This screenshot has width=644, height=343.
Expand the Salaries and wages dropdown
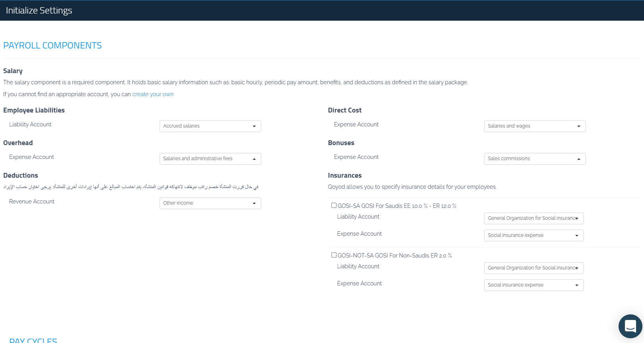point(534,126)
